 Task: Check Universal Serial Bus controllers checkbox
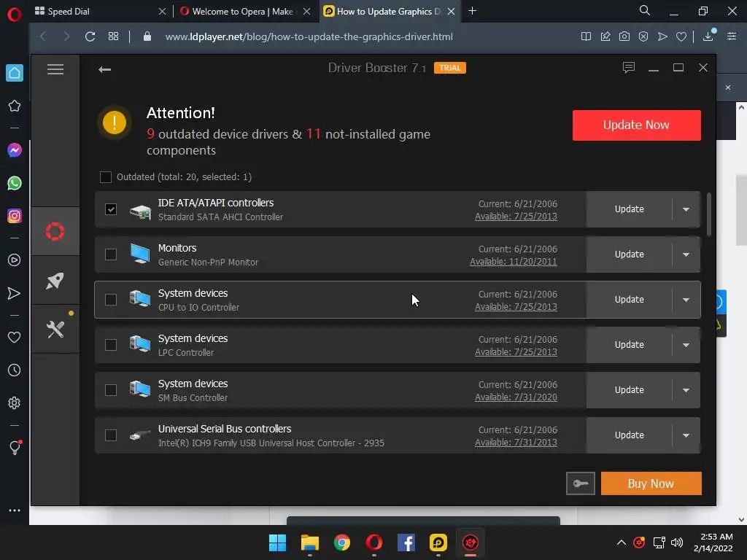click(111, 435)
